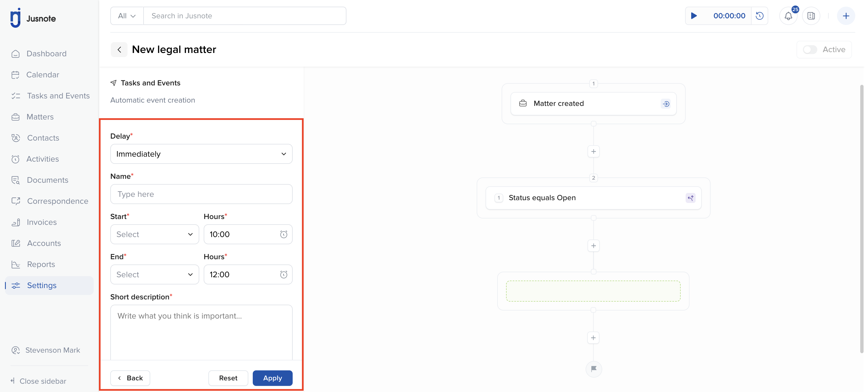Click the End Hours 12:00 field
868x392 pixels.
click(x=248, y=274)
